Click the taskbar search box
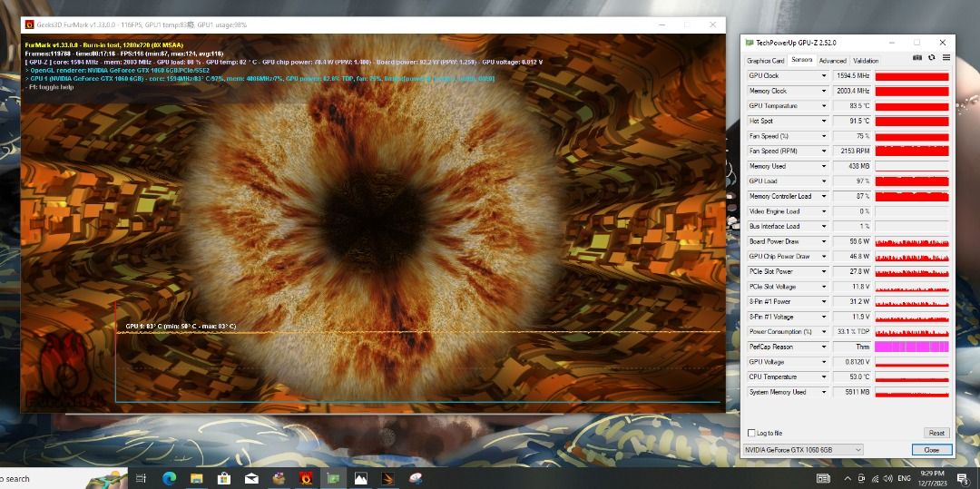Screen dimensions: 980x489 tap(64, 478)
